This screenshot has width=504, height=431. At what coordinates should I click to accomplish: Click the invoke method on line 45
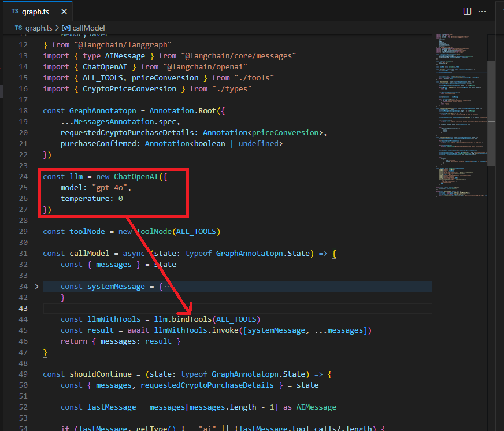pyautogui.click(x=225, y=330)
